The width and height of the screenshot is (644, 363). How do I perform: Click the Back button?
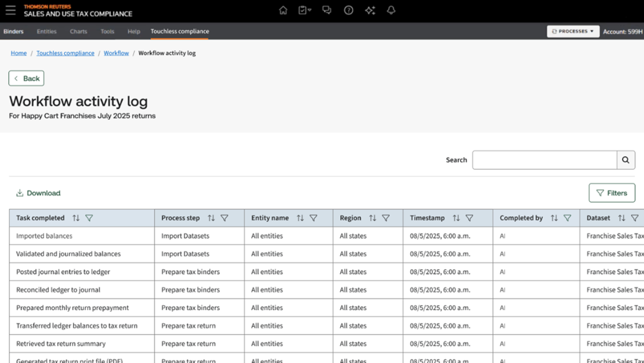(26, 78)
